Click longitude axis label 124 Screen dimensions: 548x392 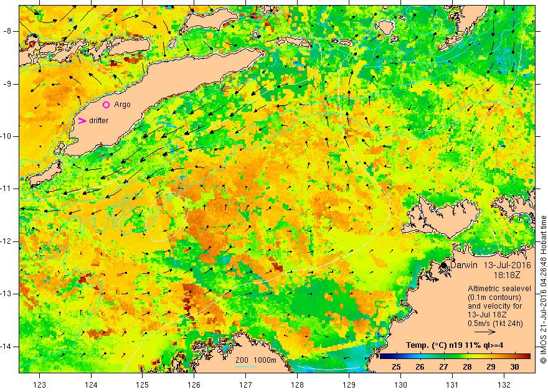tap(91, 385)
